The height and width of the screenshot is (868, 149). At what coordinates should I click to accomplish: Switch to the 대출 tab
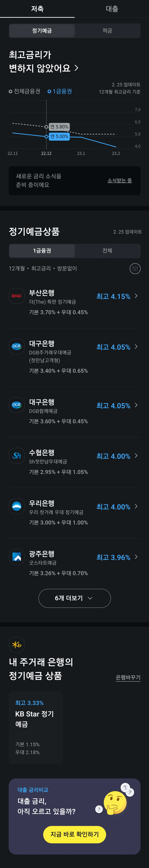[112, 9]
